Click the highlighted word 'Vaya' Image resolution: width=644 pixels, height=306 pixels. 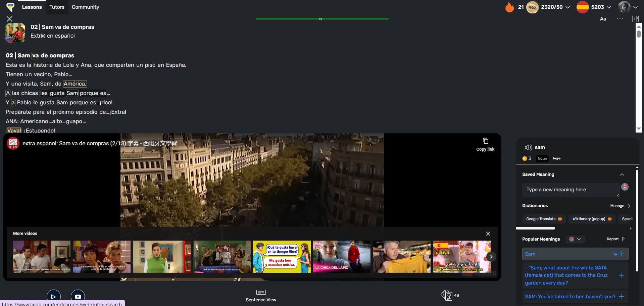(x=14, y=130)
